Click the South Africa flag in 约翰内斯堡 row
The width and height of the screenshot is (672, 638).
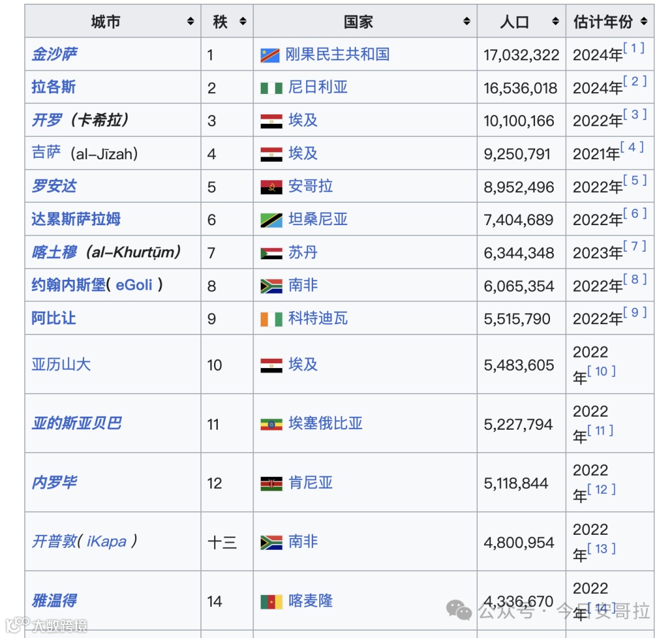click(271, 286)
